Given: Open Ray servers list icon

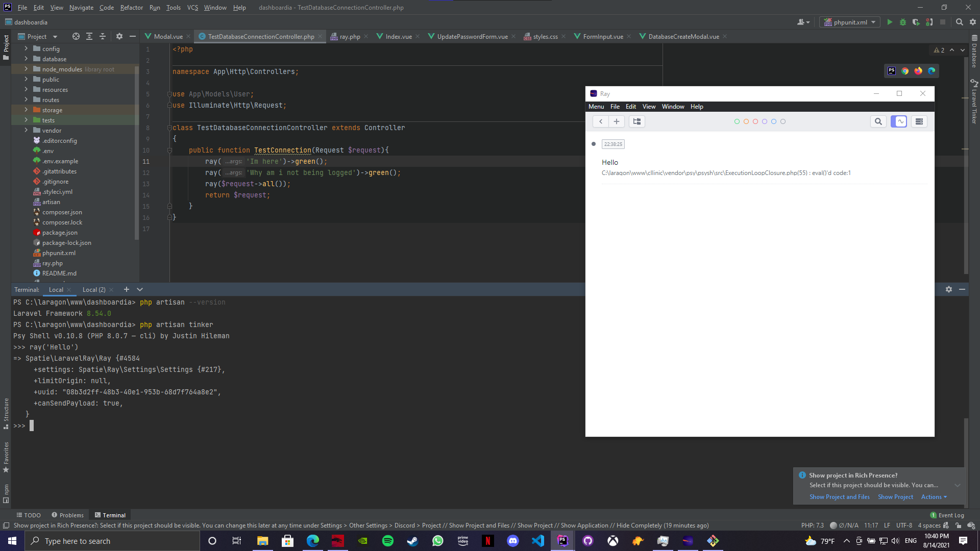Looking at the screenshot, I should 919,121.
